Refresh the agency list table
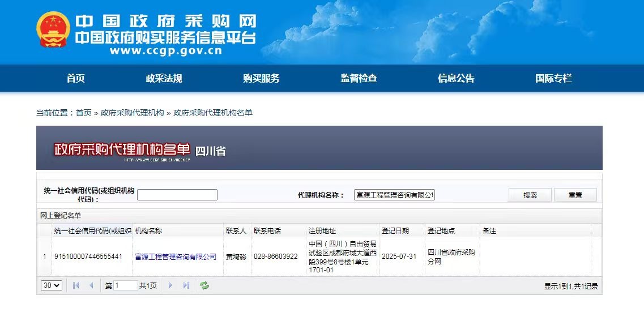This screenshot has height=325, width=644. [x=204, y=286]
